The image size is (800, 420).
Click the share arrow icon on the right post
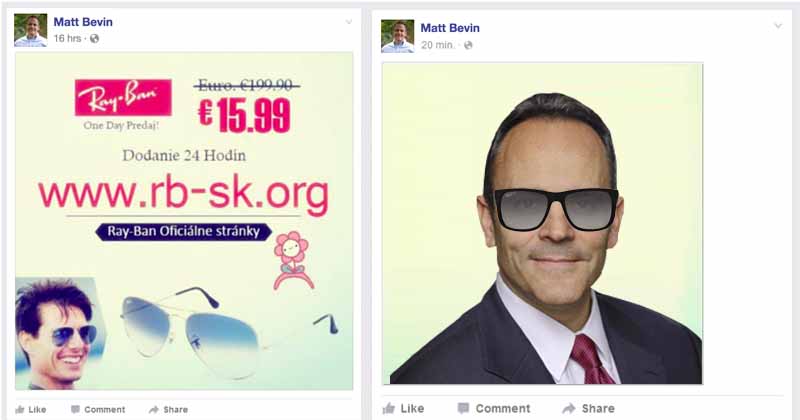[x=569, y=408]
